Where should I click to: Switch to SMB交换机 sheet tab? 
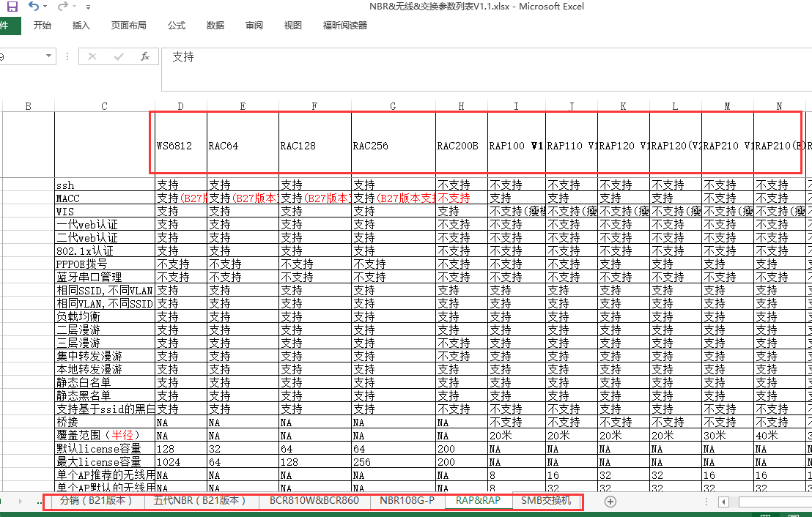(546, 500)
